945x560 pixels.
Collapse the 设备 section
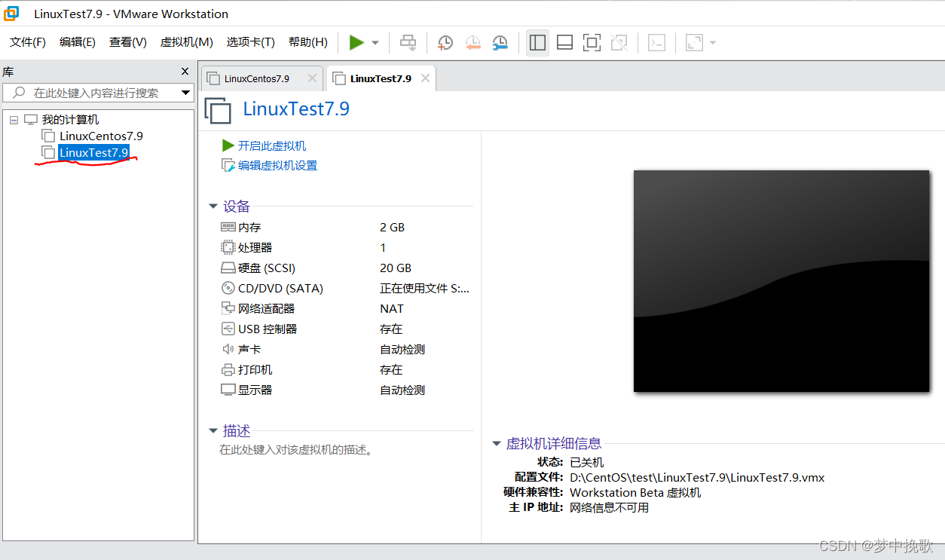[x=213, y=207]
